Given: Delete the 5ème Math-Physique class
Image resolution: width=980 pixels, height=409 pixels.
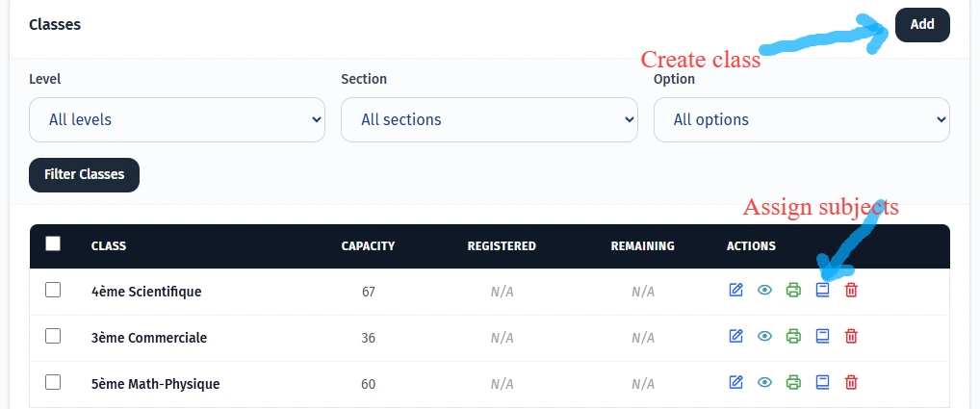Looking at the screenshot, I should click(x=851, y=381).
